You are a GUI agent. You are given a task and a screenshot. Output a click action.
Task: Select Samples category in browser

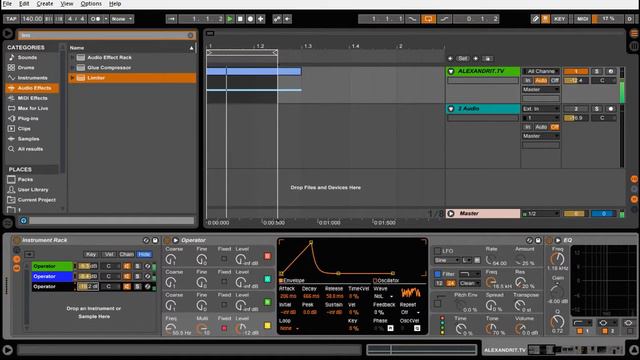[29, 139]
